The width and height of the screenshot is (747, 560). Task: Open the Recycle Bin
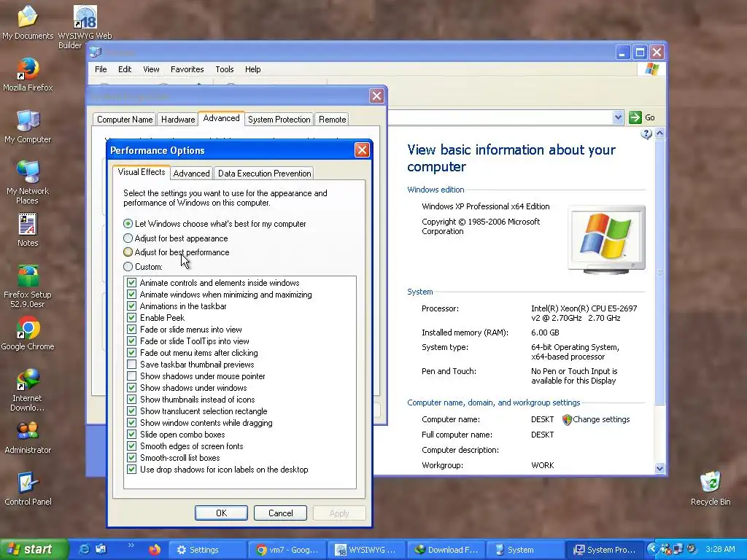[x=711, y=489]
